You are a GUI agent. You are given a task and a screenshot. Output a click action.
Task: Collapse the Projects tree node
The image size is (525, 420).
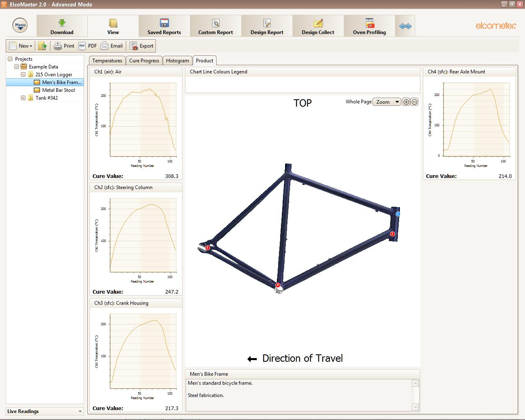10,59
